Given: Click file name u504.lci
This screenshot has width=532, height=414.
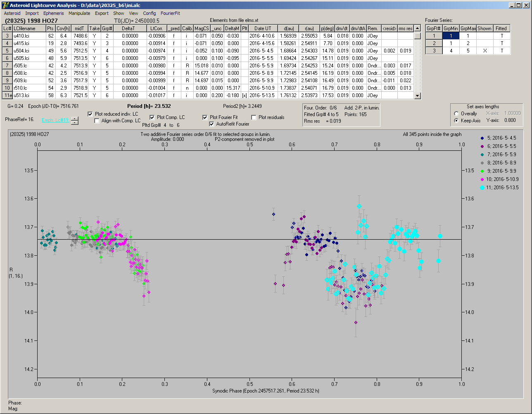Looking at the screenshot, I should 29,51.
